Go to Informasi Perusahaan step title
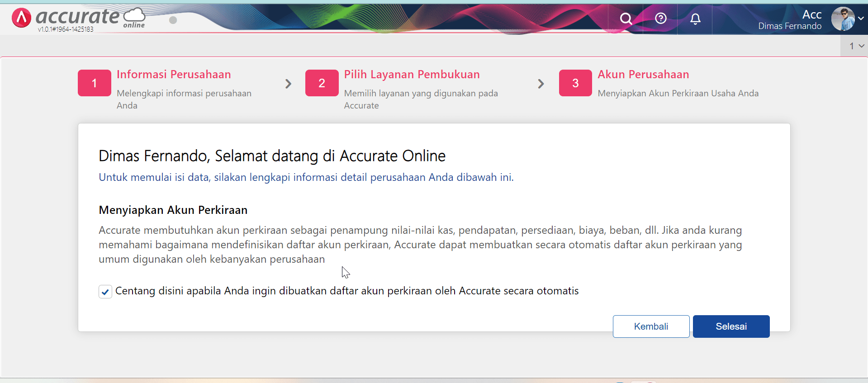868x383 pixels. (x=174, y=75)
